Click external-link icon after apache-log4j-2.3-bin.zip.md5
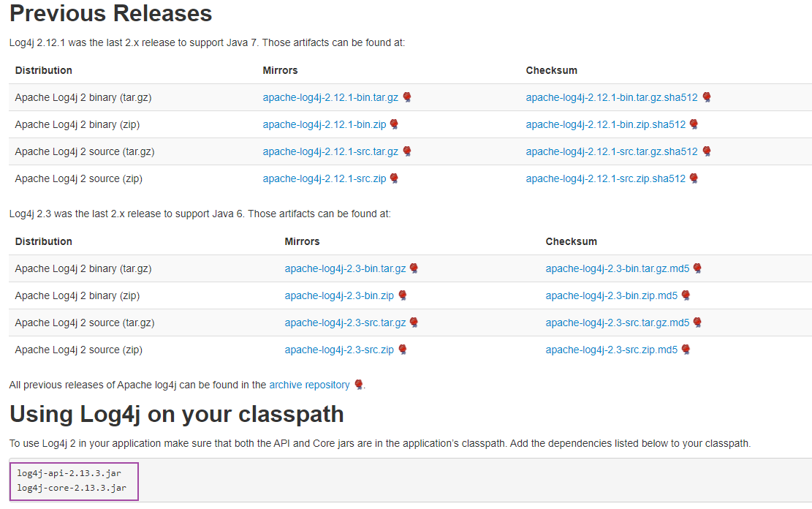Screen dimensions: 812x509 click(686, 295)
